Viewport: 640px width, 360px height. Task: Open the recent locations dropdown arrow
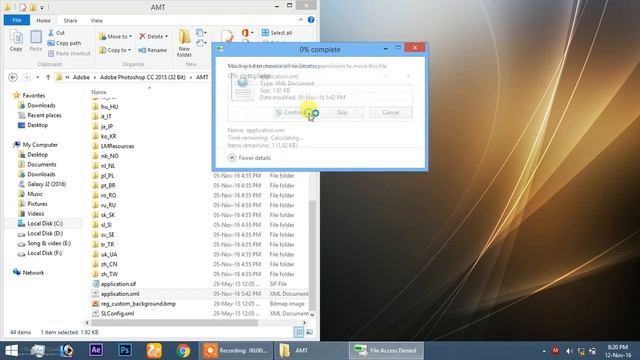(x=38, y=77)
